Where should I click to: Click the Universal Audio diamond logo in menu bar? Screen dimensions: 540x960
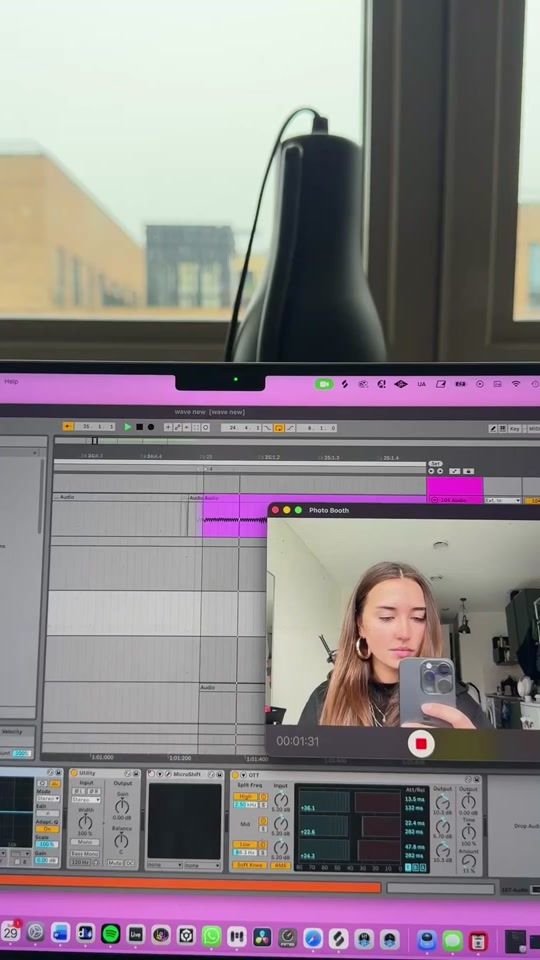400,384
